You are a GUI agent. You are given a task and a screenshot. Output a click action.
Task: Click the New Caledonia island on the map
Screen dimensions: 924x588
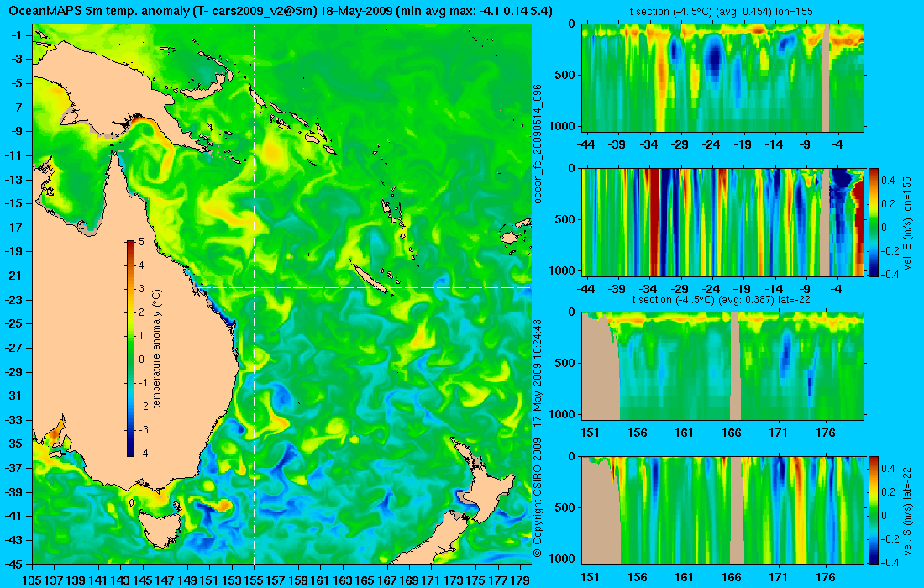[x=368, y=277]
